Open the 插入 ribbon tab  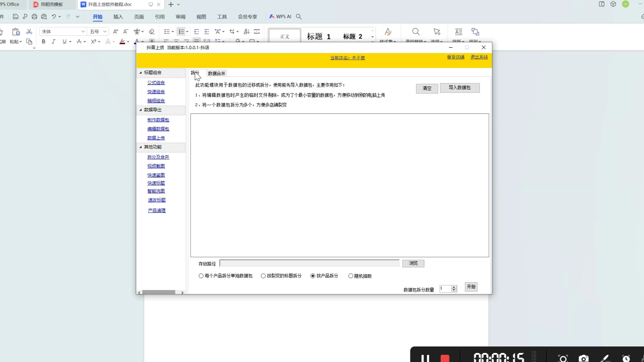(118, 17)
